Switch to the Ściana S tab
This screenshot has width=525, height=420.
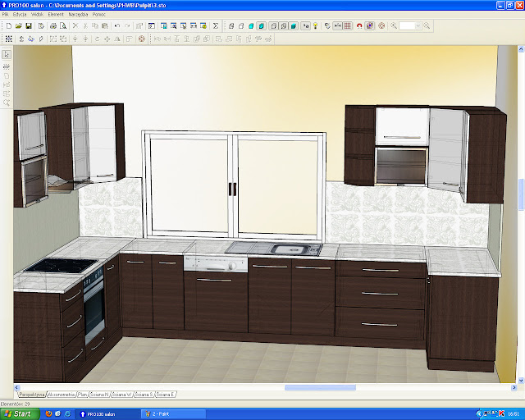[144, 395]
